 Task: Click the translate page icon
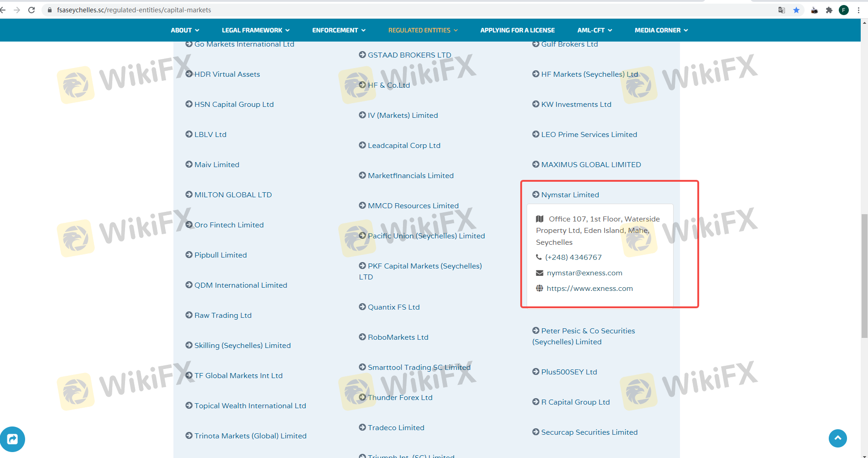[x=782, y=10]
